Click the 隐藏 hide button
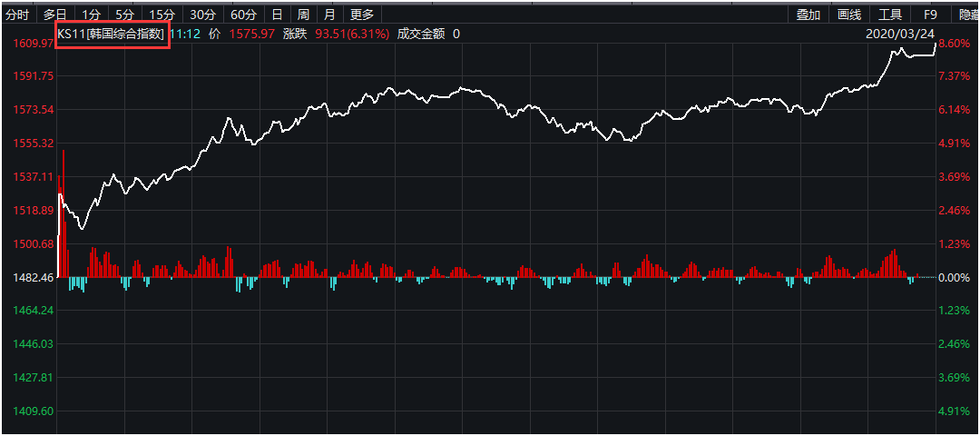 click(968, 15)
